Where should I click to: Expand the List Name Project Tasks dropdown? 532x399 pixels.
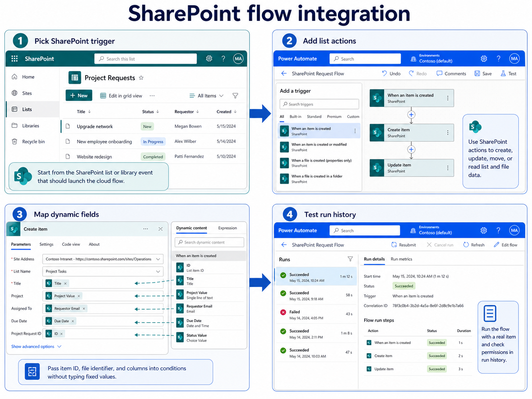158,272
